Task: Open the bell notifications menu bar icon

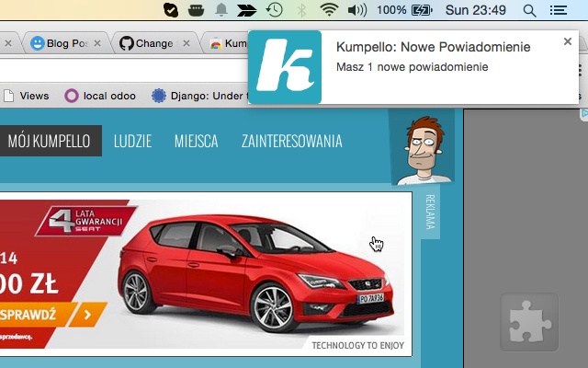Action: [x=221, y=10]
